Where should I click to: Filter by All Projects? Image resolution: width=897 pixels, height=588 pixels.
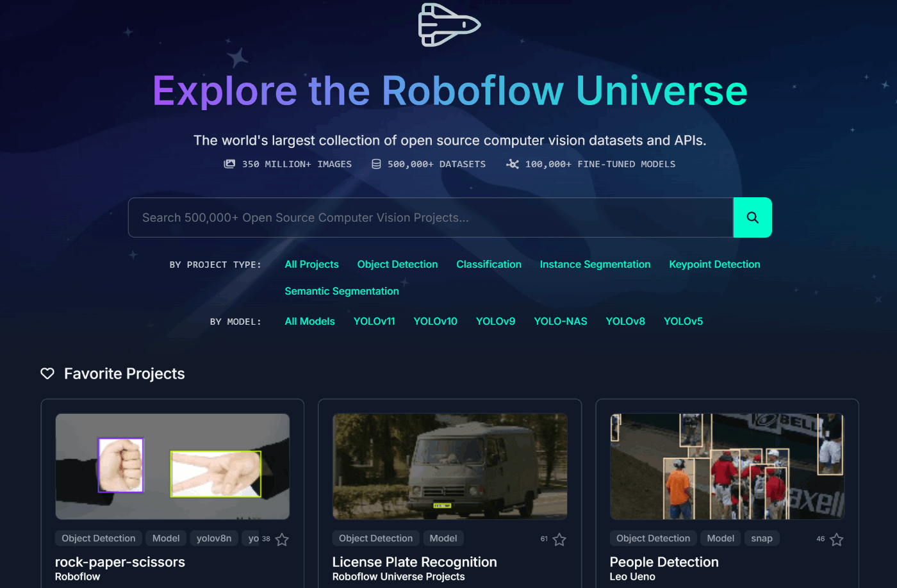tap(311, 265)
